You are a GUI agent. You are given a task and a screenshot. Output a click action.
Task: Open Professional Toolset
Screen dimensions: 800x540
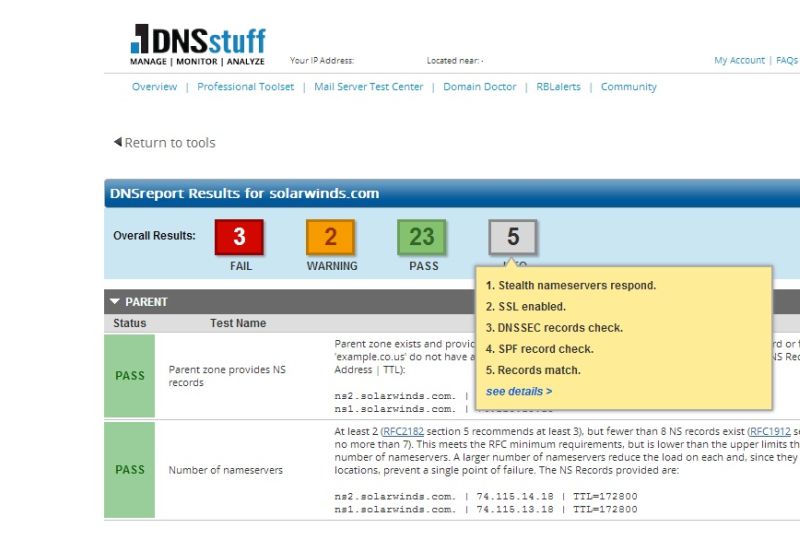coord(245,87)
